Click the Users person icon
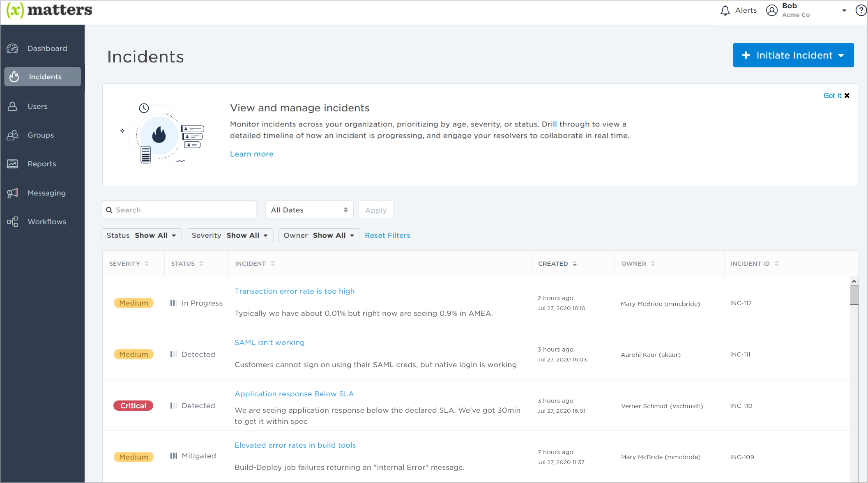 [x=13, y=106]
